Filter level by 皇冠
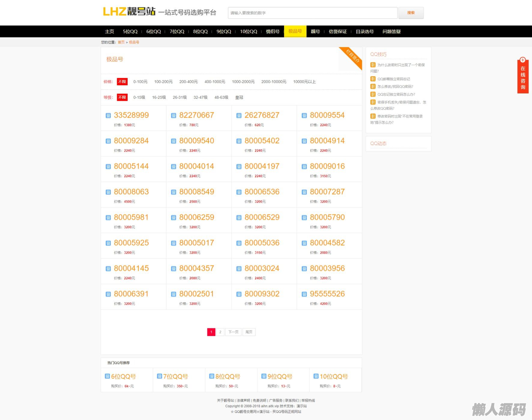Screen dimensions: 532x420 click(239, 97)
